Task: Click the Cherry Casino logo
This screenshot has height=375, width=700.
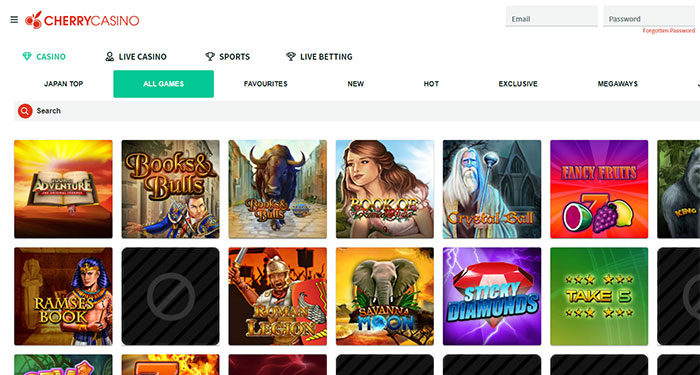Action: tap(82, 20)
